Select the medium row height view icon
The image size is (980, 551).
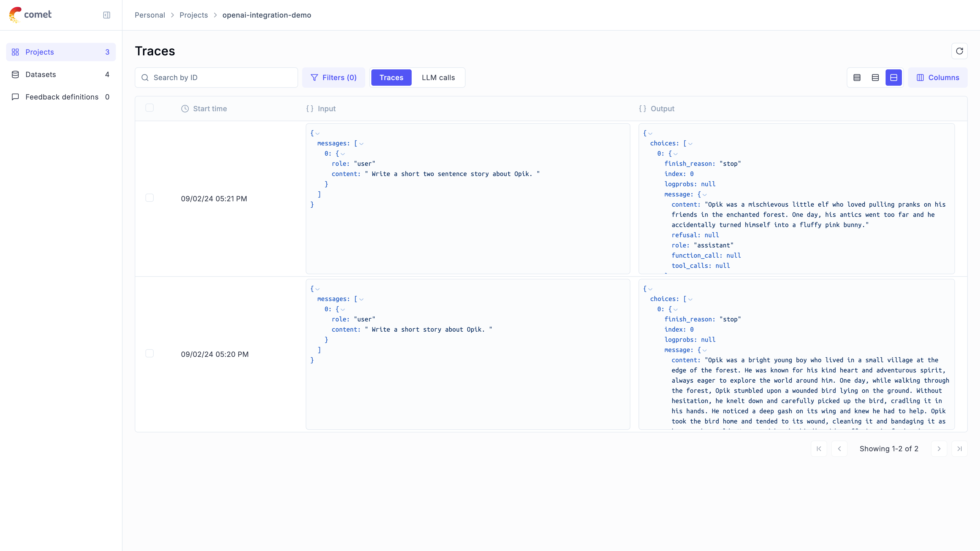coord(875,77)
